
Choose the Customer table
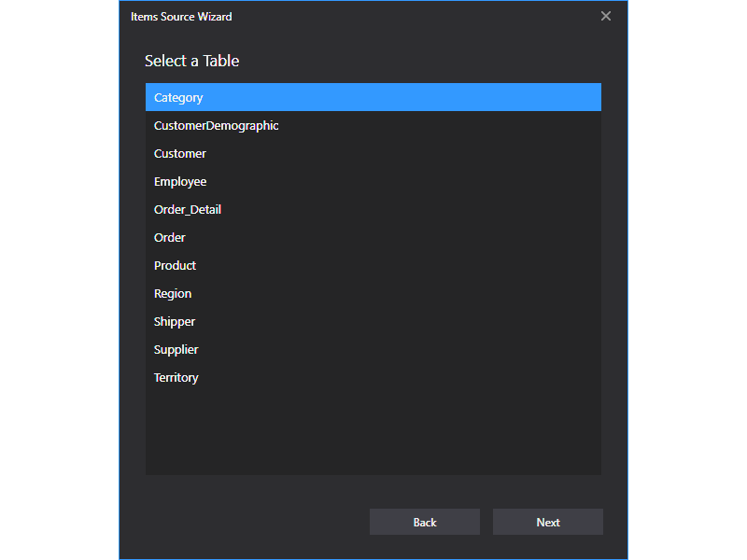(x=180, y=153)
